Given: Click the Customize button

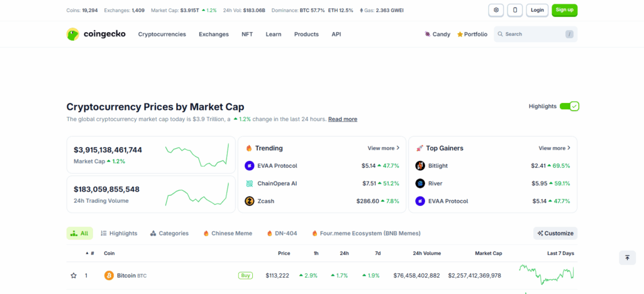Looking at the screenshot, I should 555,233.
